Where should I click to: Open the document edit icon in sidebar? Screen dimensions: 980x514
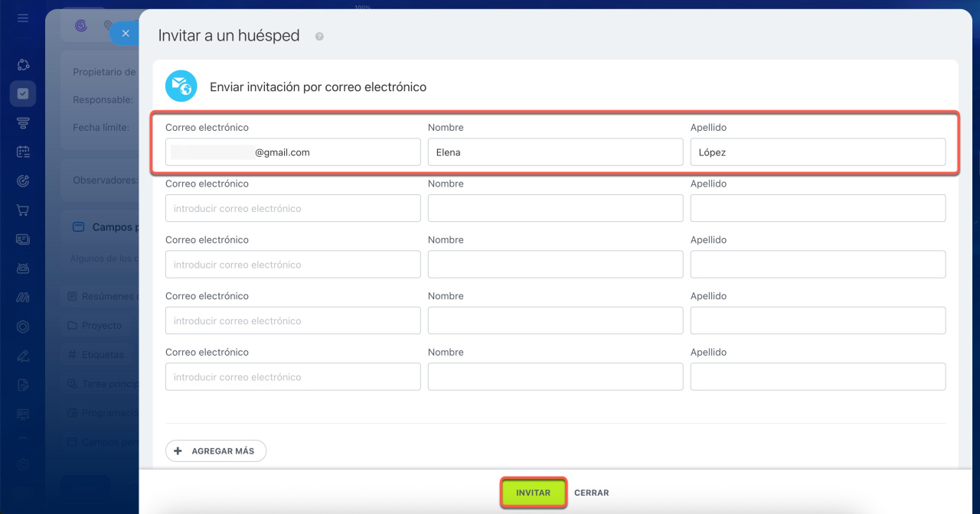pyautogui.click(x=23, y=384)
